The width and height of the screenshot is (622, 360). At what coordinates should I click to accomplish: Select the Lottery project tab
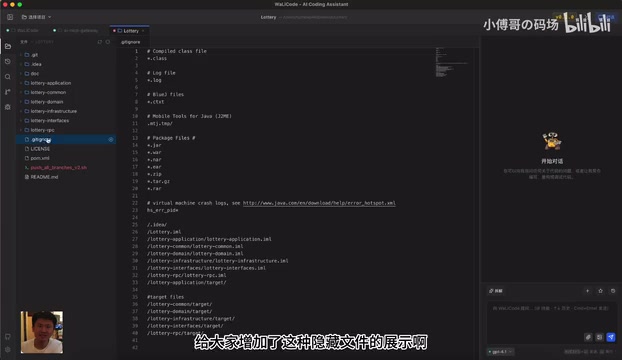pyautogui.click(x=128, y=31)
